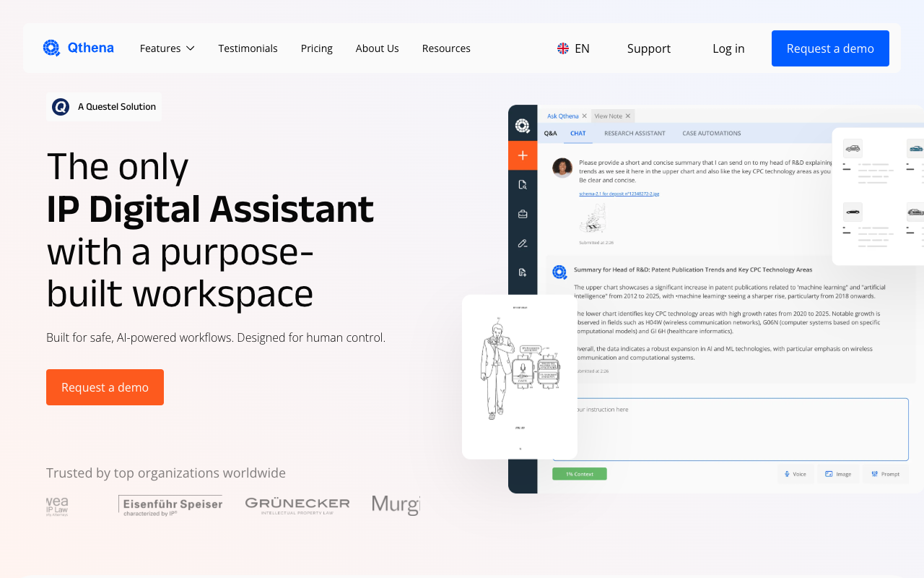Image resolution: width=924 pixels, height=578 pixels.
Task: Click the orange Request a demo button
Action: tap(105, 387)
